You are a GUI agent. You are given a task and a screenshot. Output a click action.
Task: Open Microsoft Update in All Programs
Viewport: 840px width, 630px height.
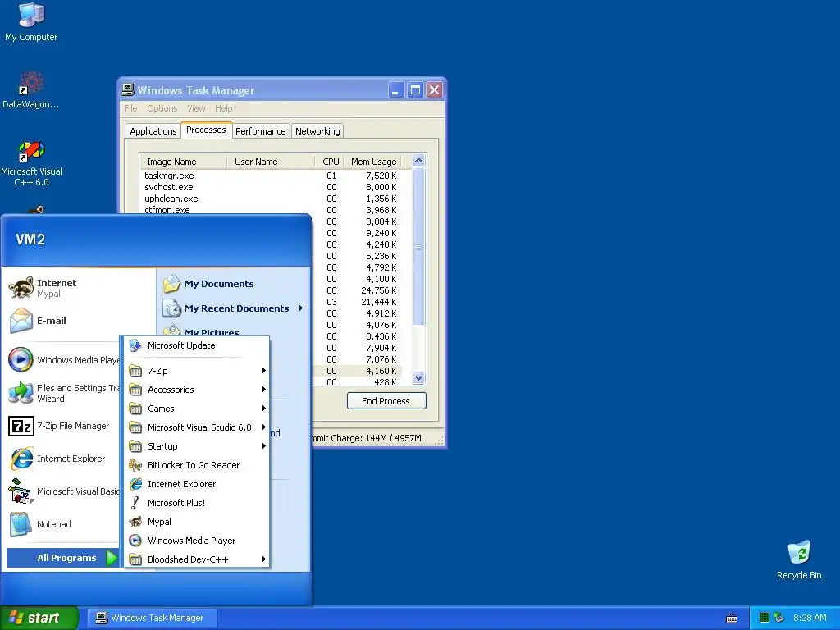tap(197, 345)
